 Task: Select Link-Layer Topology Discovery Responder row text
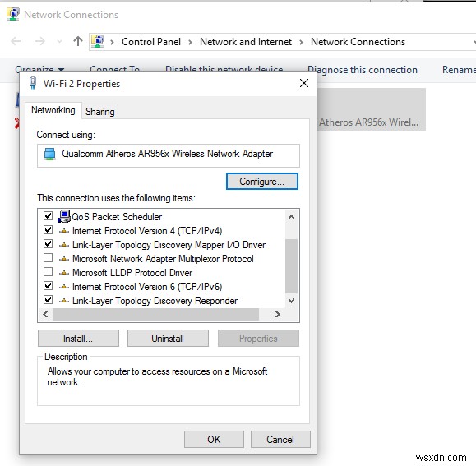coord(155,301)
